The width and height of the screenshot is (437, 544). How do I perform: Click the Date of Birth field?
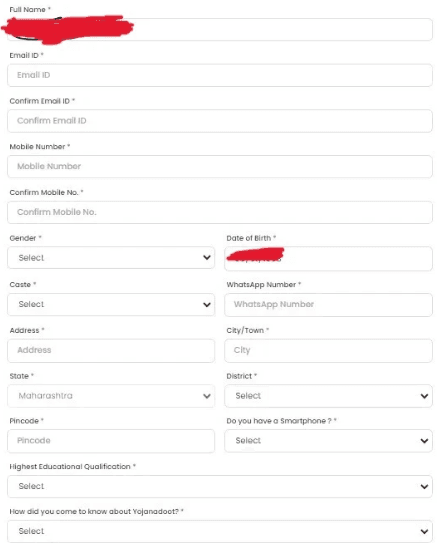[x=328, y=258]
